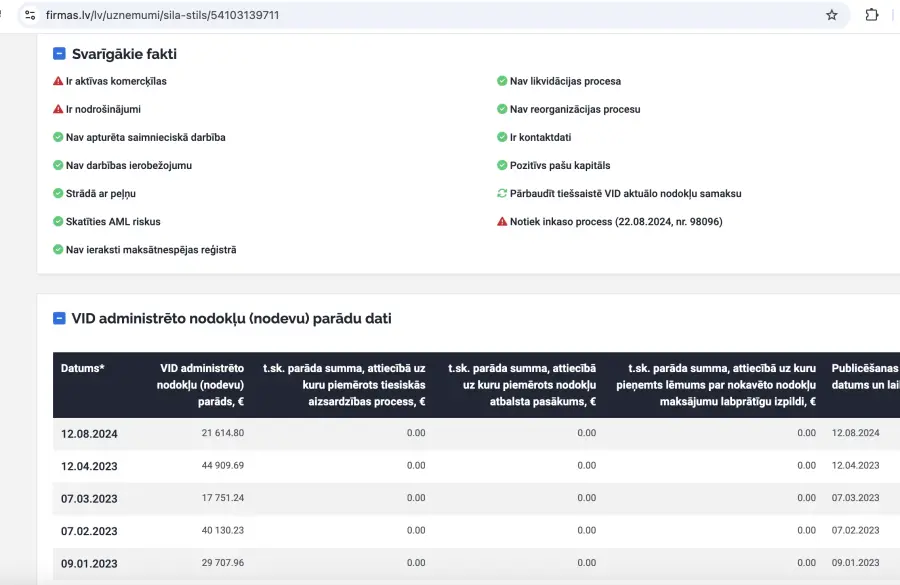Viewport: 900px width, 585px height.
Task: View site information icon in address bar
Action: point(30,15)
